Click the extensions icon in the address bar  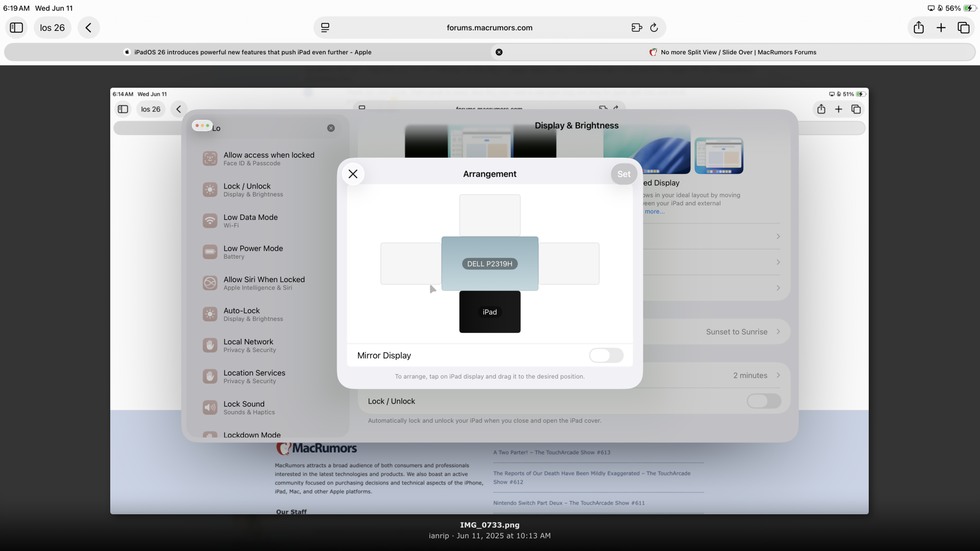[637, 27]
